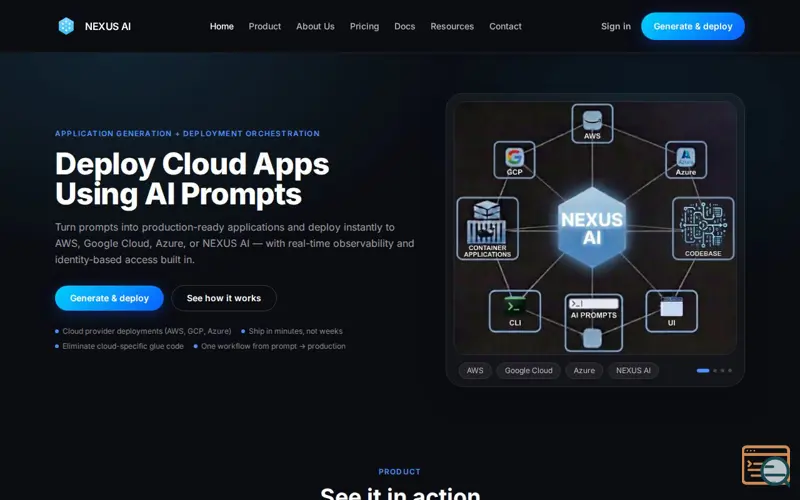Viewport: 800px width, 500px height.
Task: Click the small square node under AI Prompts
Action: click(592, 338)
